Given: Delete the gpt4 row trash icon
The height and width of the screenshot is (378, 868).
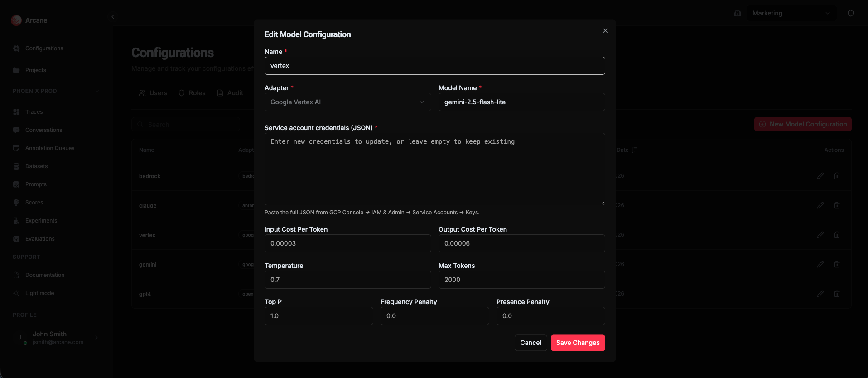Looking at the screenshot, I should [x=837, y=294].
